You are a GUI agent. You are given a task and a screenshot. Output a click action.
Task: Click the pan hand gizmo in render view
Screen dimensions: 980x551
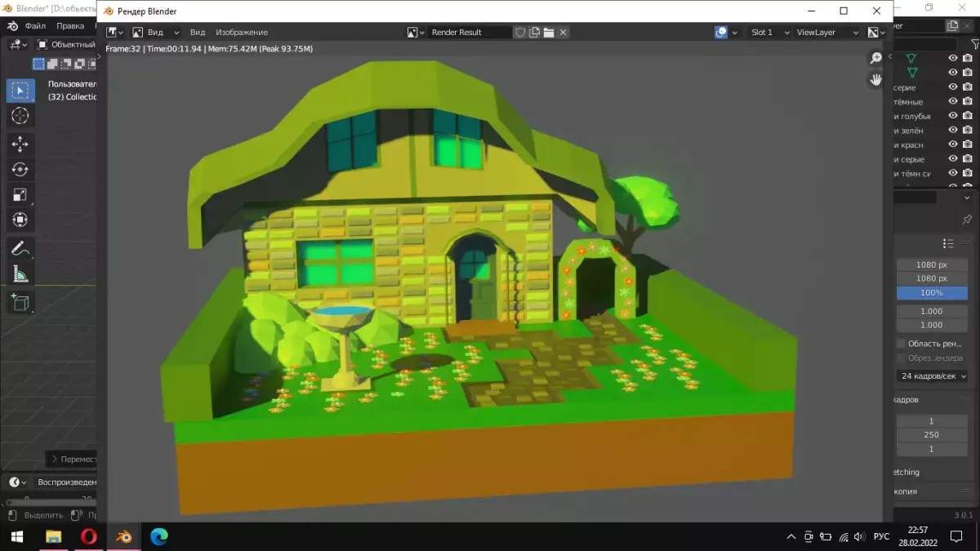tap(875, 79)
